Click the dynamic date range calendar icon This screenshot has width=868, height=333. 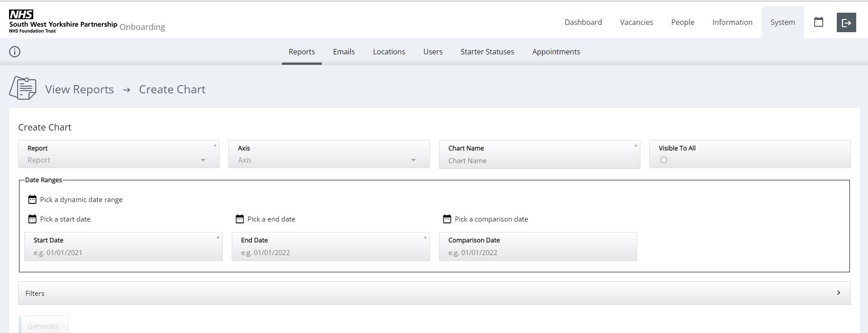pyautogui.click(x=32, y=199)
